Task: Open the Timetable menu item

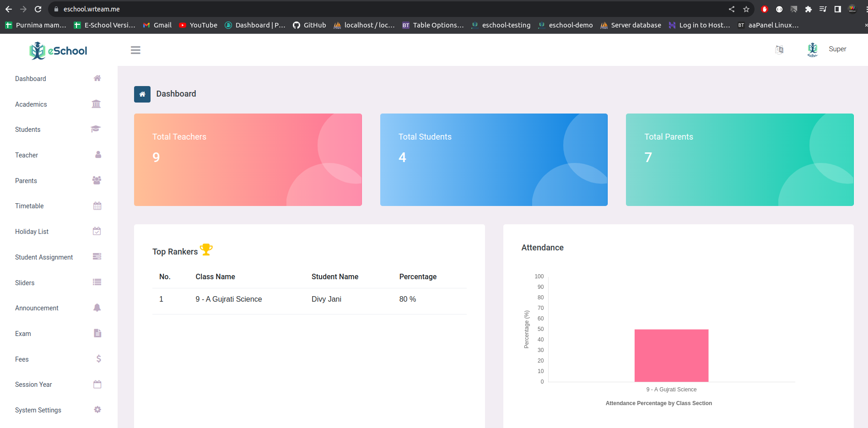Action: tap(29, 206)
